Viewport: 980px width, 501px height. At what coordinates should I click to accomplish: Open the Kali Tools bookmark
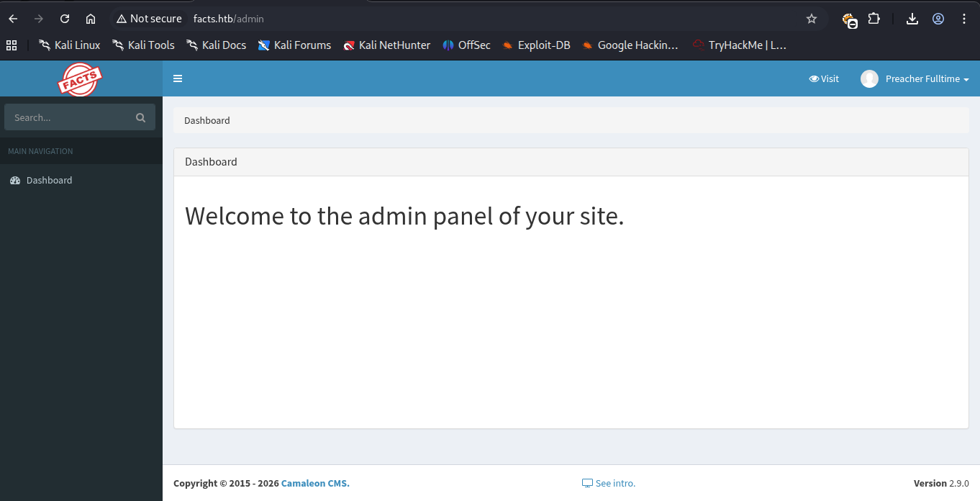pyautogui.click(x=143, y=45)
